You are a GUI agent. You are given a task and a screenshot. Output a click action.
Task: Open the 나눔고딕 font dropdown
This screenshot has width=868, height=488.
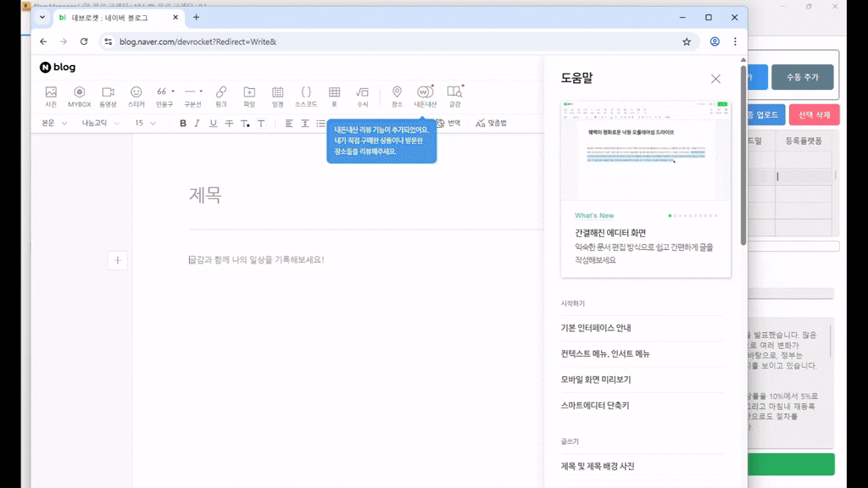point(100,124)
